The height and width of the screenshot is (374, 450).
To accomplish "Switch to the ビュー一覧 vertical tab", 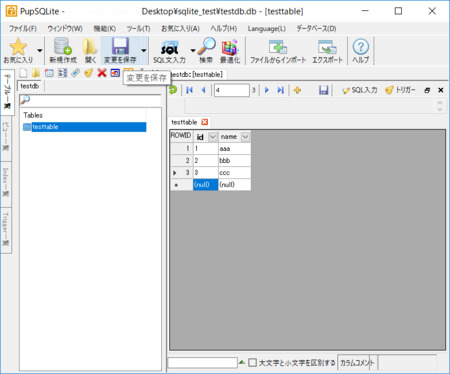I will pos(6,137).
